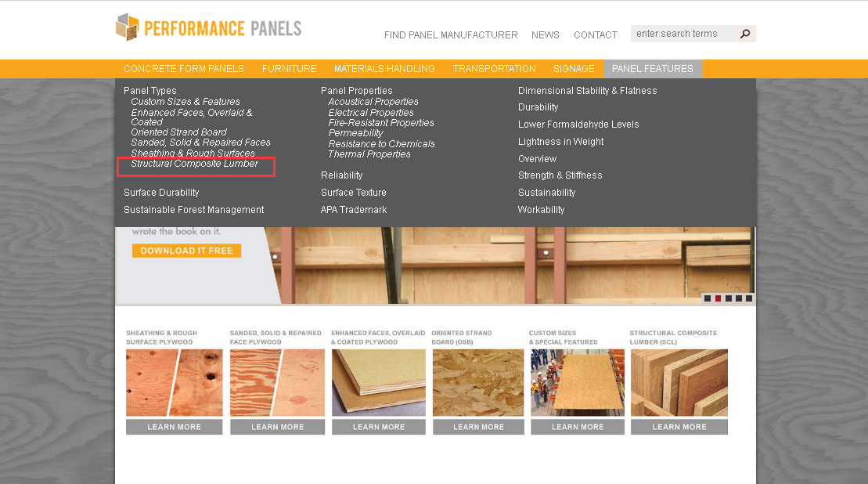Select the fourth slideshow indicator square
Viewport: 868px width, 484px height.
tap(738, 298)
